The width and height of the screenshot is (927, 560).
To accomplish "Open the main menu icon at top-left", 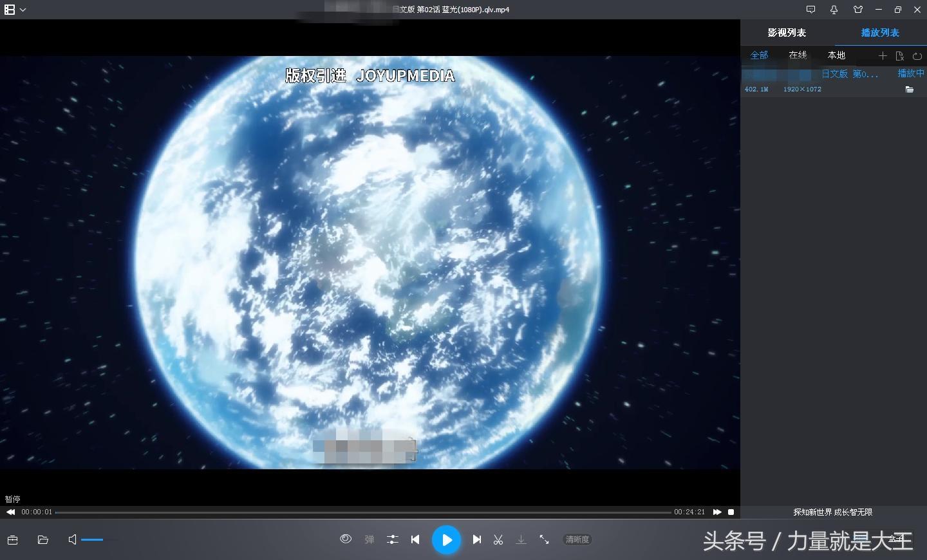I will [10, 10].
